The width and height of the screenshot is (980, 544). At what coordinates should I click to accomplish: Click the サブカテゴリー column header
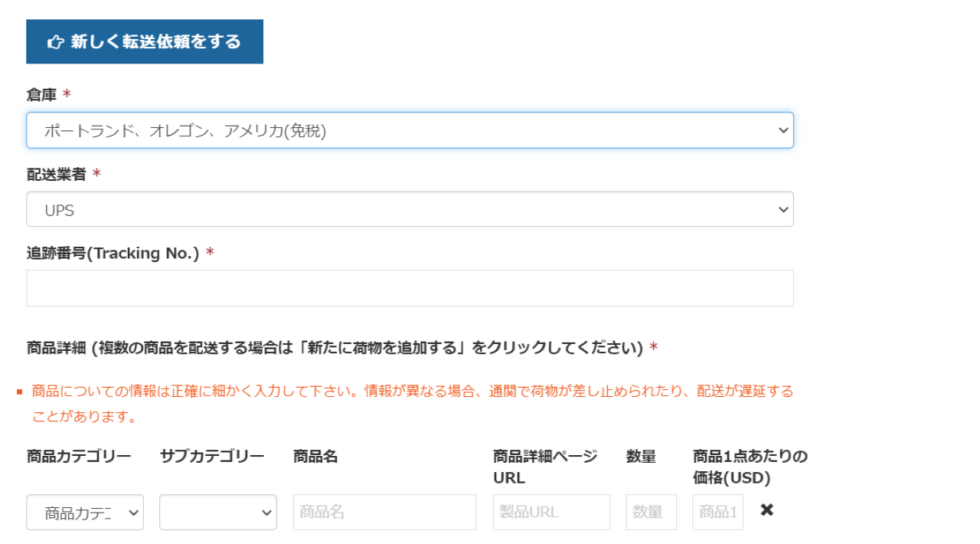pyautogui.click(x=212, y=457)
